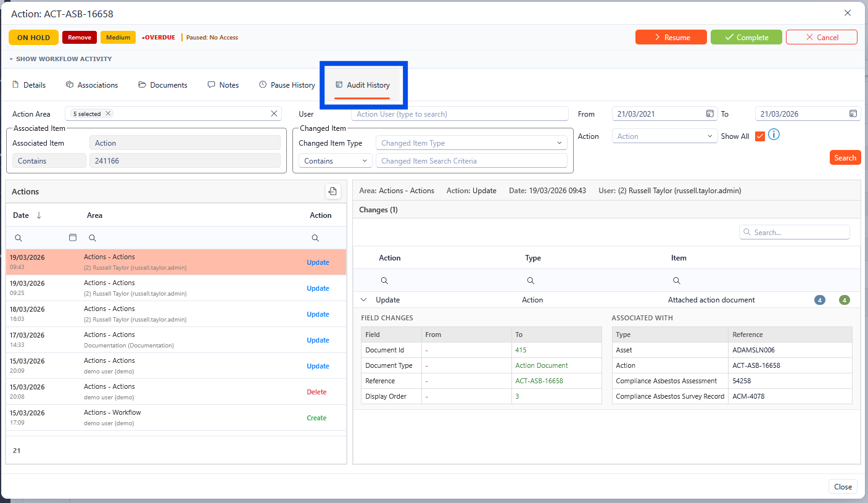Click the Action User search field

pyautogui.click(x=459, y=114)
